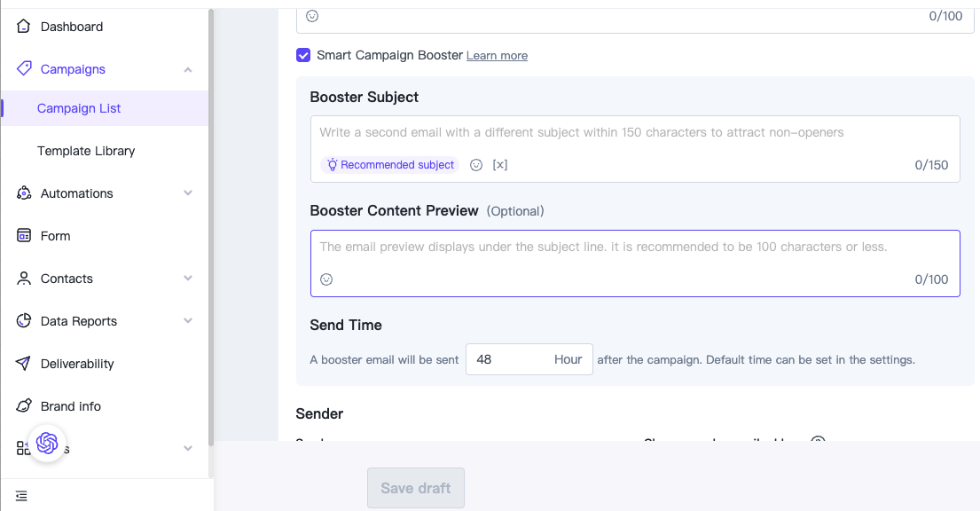Click the Recommended subject button
Image resolution: width=980 pixels, height=511 pixels.
click(x=390, y=165)
